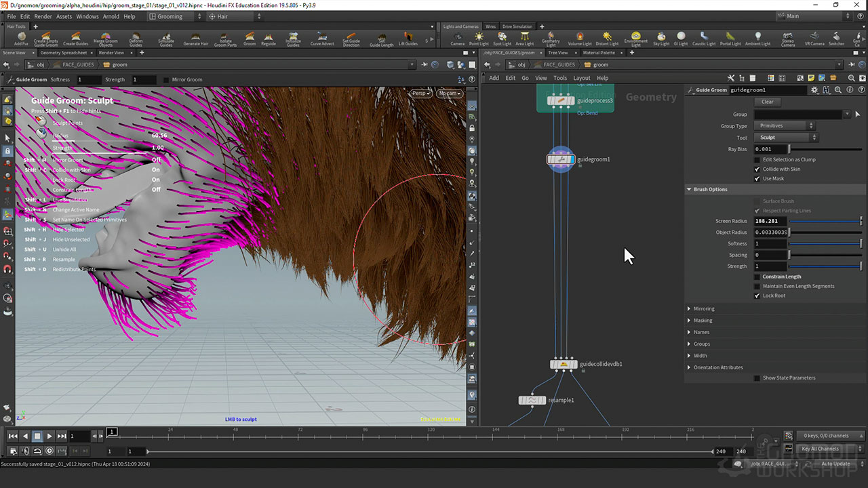The width and height of the screenshot is (868, 488).
Task: Uncheck the Lock Root option
Action: click(x=757, y=296)
